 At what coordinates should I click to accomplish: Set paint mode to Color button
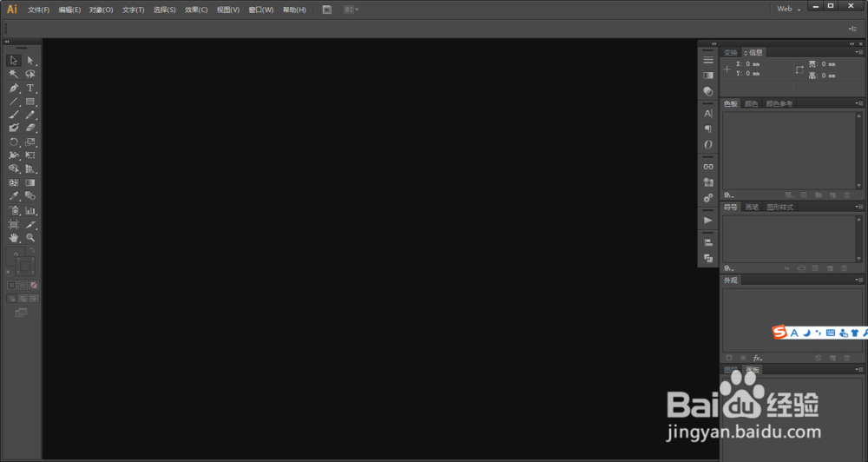tap(11, 286)
